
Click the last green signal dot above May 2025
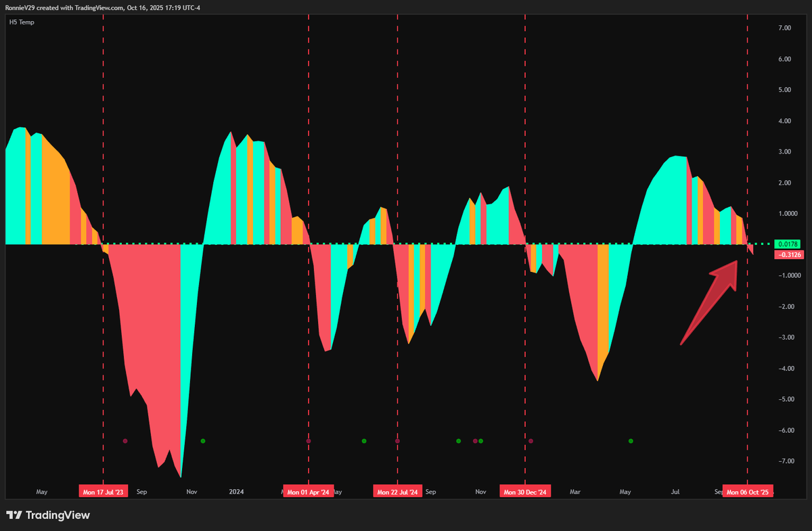click(631, 441)
